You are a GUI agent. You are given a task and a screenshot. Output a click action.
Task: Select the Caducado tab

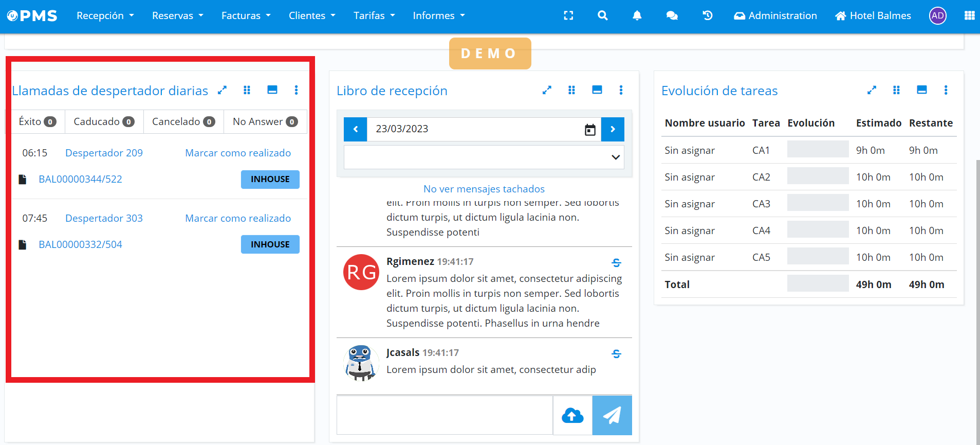[104, 121]
